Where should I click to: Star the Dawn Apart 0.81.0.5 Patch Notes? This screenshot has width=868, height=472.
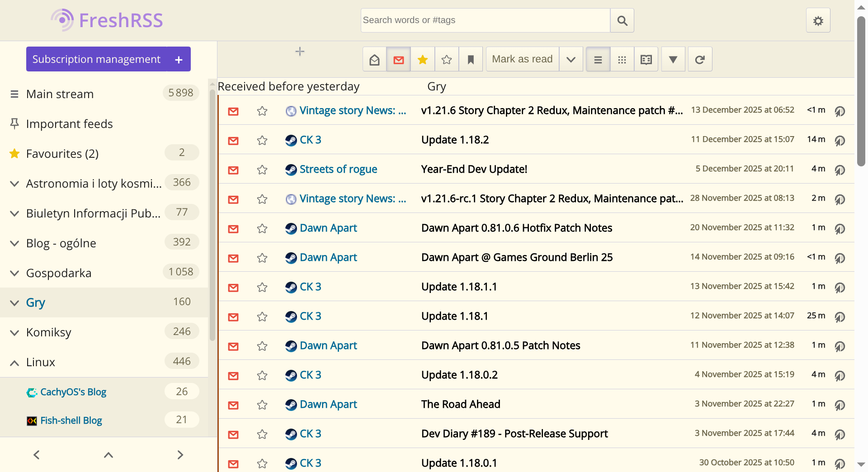[x=262, y=346]
